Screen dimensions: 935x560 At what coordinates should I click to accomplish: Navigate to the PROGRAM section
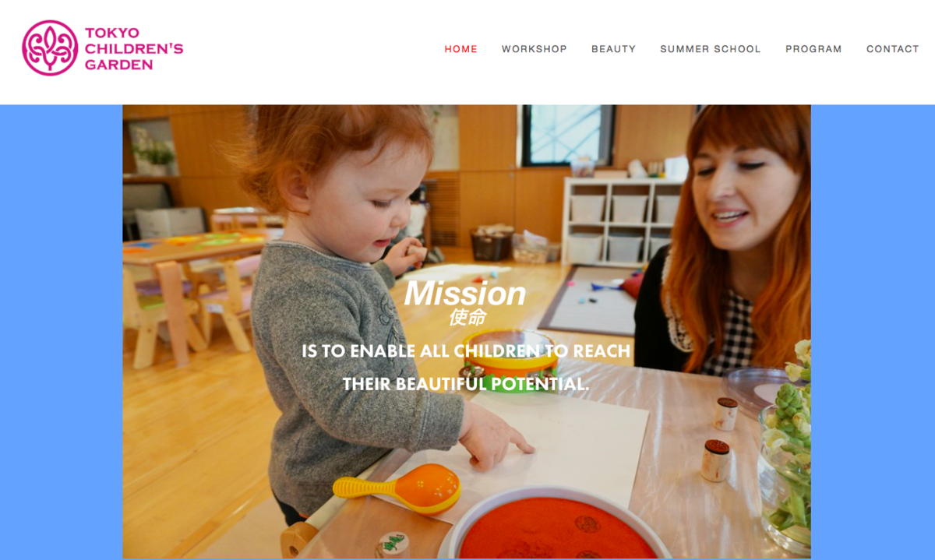tap(813, 49)
